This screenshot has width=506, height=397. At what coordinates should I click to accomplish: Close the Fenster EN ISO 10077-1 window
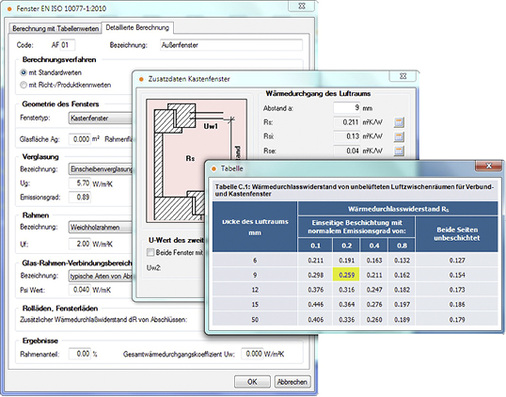point(301,6)
